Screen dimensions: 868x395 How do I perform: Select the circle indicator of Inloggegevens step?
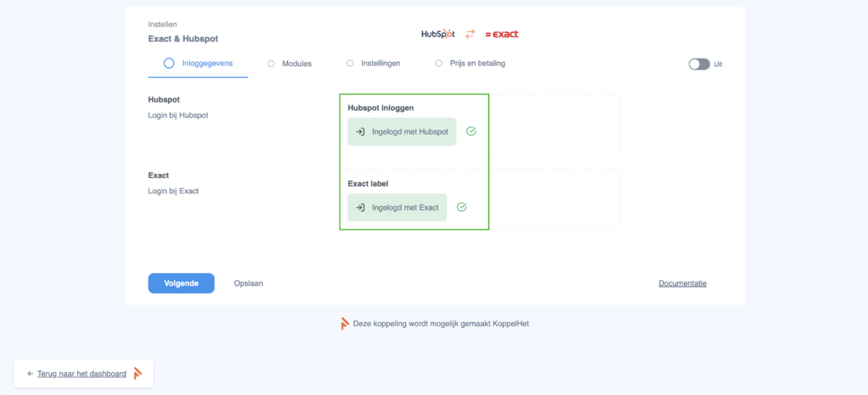point(169,63)
